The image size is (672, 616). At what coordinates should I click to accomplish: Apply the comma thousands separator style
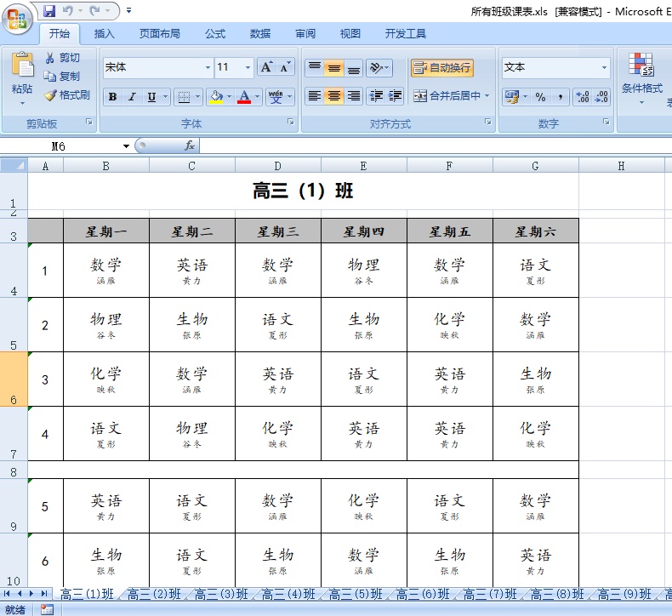[x=560, y=97]
